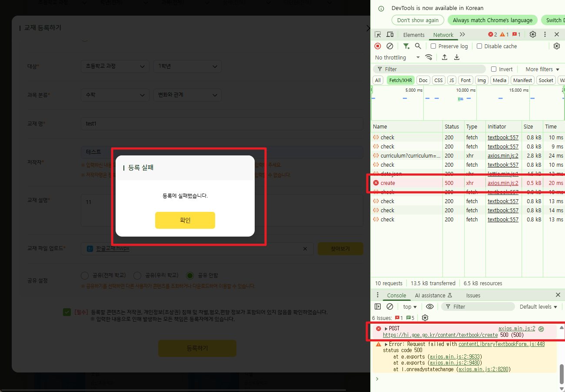Select the failed create request row
Image resolution: width=565 pixels, height=392 pixels.
click(x=388, y=183)
